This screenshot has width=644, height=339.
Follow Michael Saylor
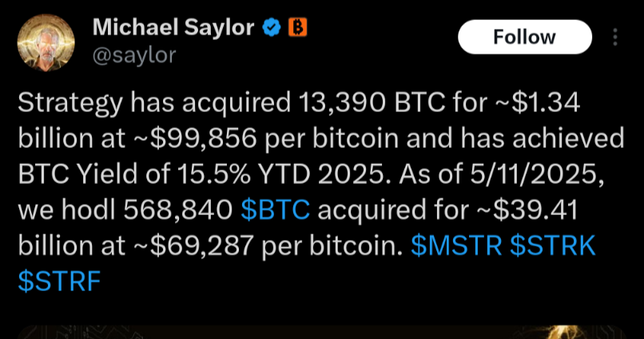pos(525,37)
